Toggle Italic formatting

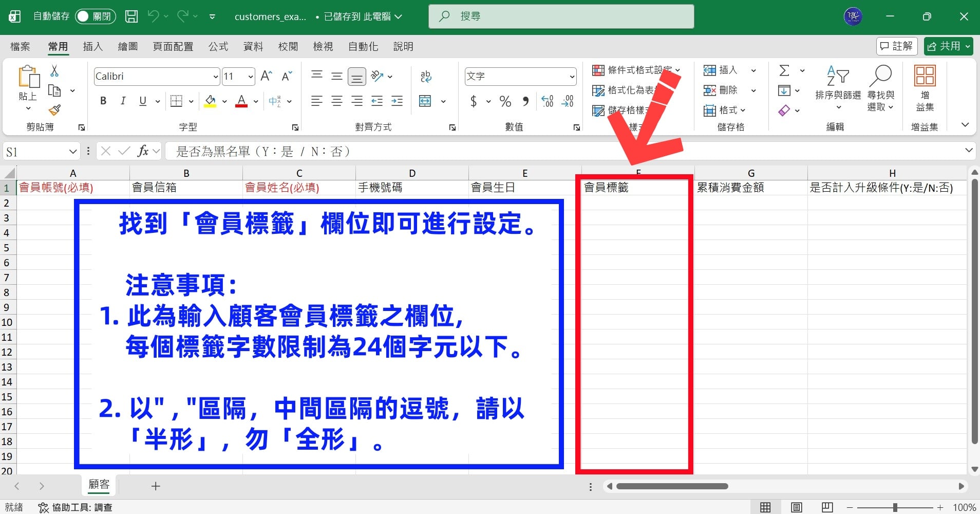[123, 101]
